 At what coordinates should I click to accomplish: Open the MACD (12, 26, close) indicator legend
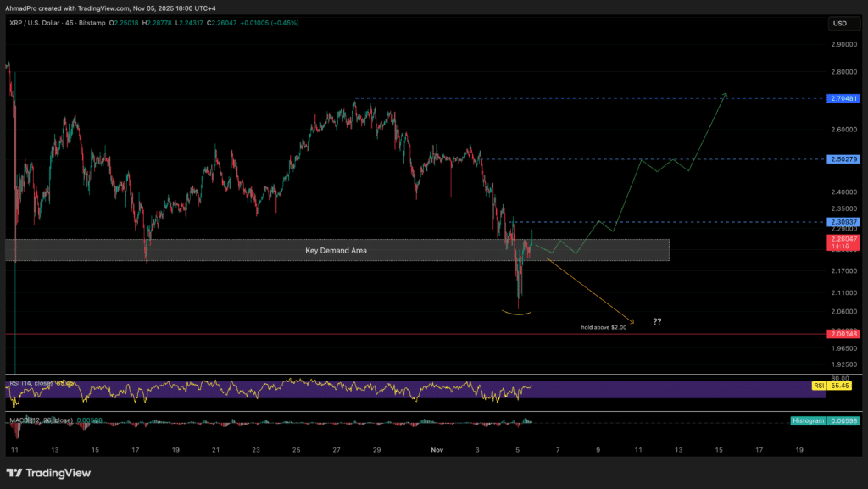[51, 420]
